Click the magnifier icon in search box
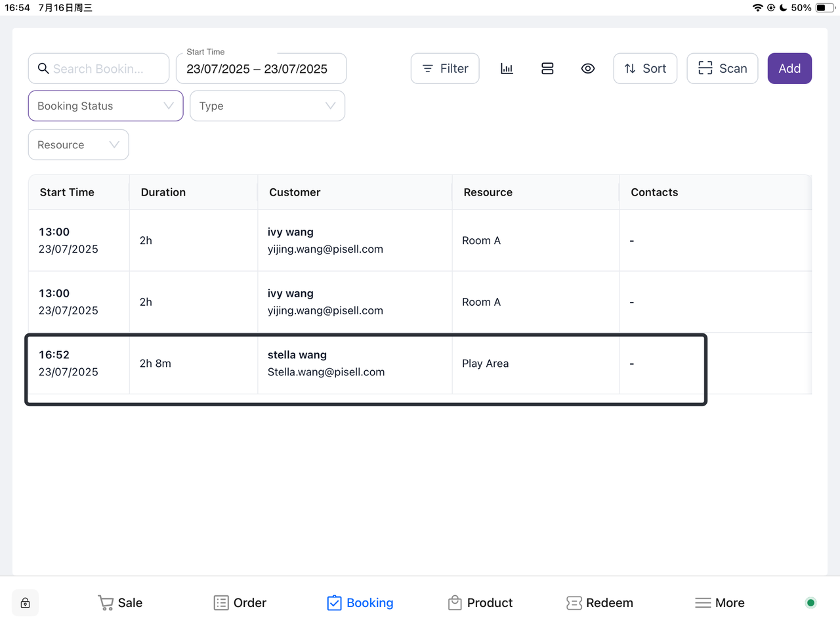The image size is (840, 630). (x=43, y=69)
